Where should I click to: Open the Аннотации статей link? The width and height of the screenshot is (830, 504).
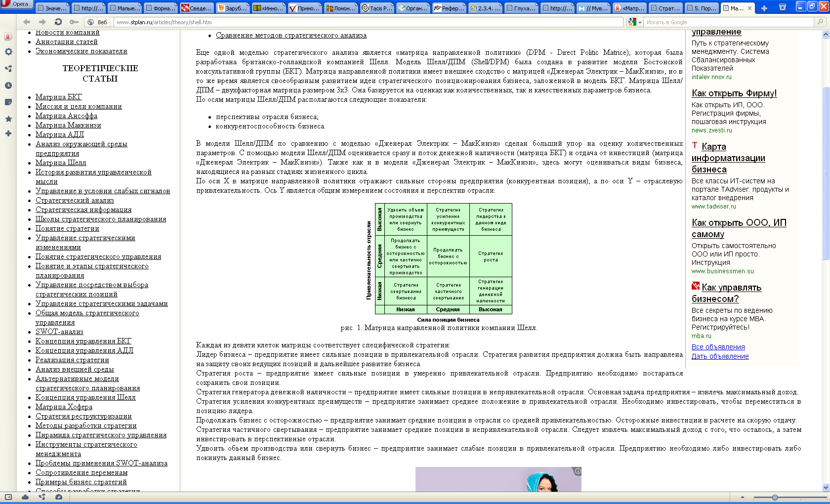tap(67, 42)
